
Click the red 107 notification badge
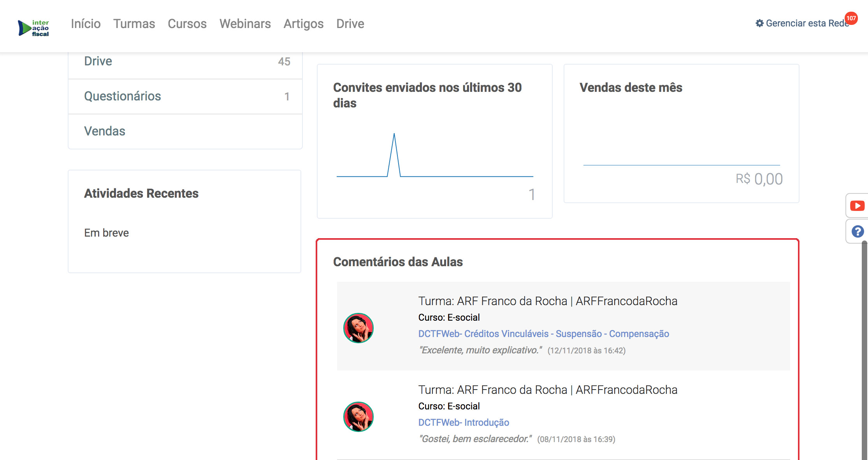coord(851,18)
